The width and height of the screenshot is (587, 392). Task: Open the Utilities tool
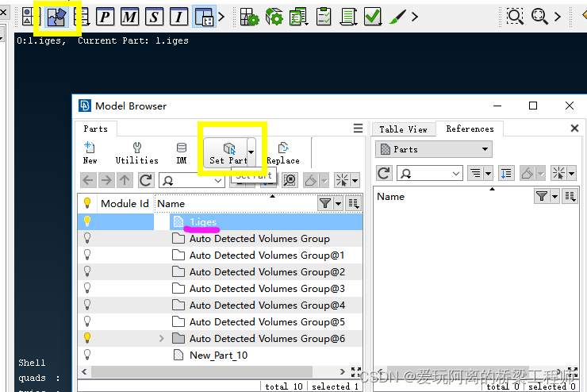(x=136, y=152)
